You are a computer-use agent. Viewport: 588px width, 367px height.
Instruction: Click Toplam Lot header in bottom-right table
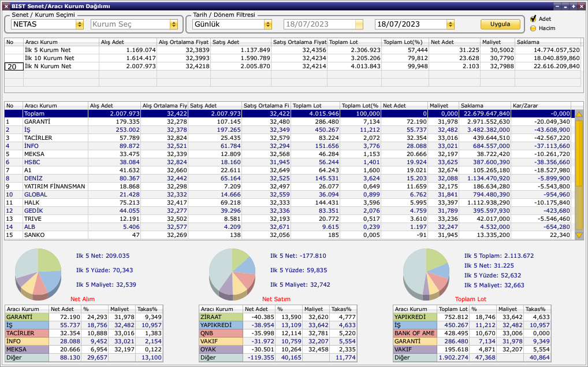(x=453, y=309)
